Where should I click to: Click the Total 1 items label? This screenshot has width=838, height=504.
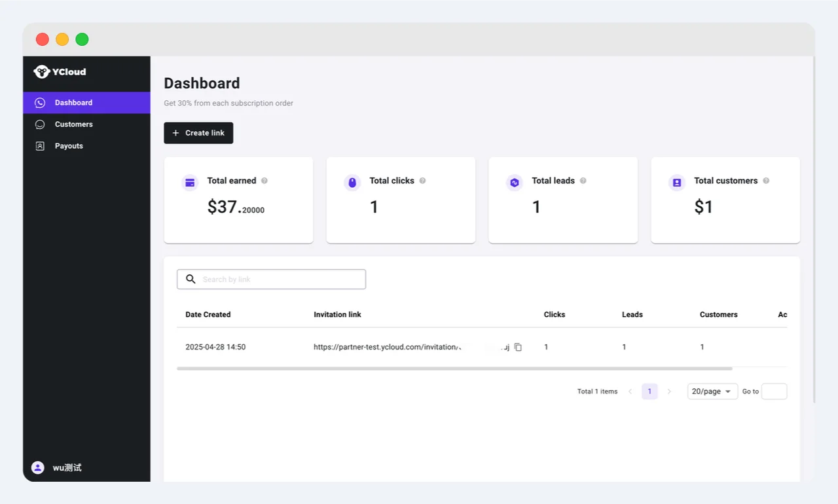click(597, 391)
